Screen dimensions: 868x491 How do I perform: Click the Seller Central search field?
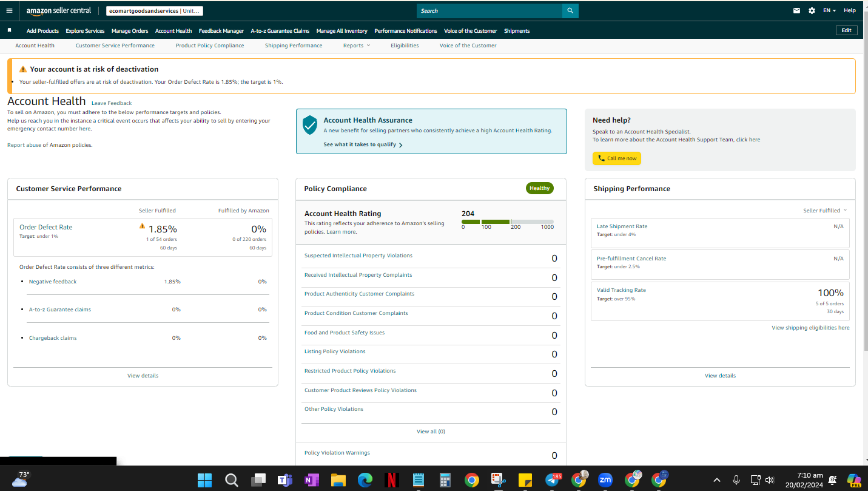point(490,11)
